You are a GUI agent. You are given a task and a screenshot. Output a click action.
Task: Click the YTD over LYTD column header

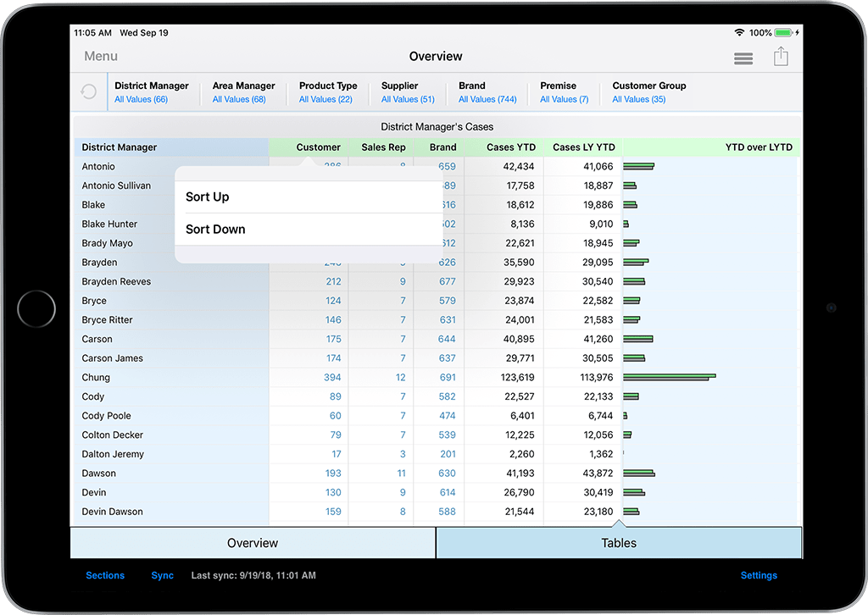711,147
